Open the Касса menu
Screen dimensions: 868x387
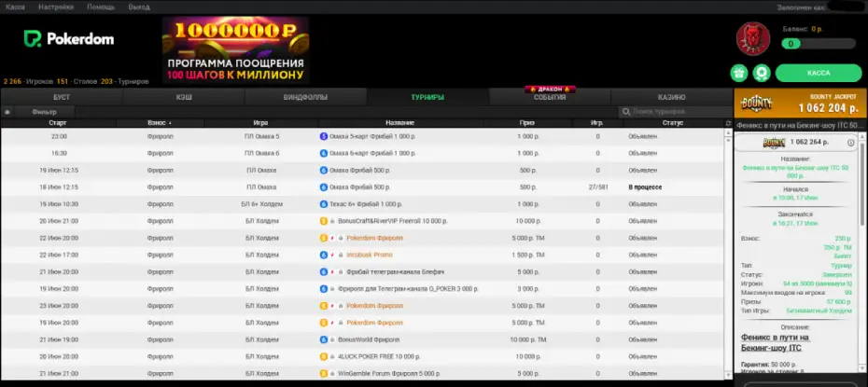(15, 7)
